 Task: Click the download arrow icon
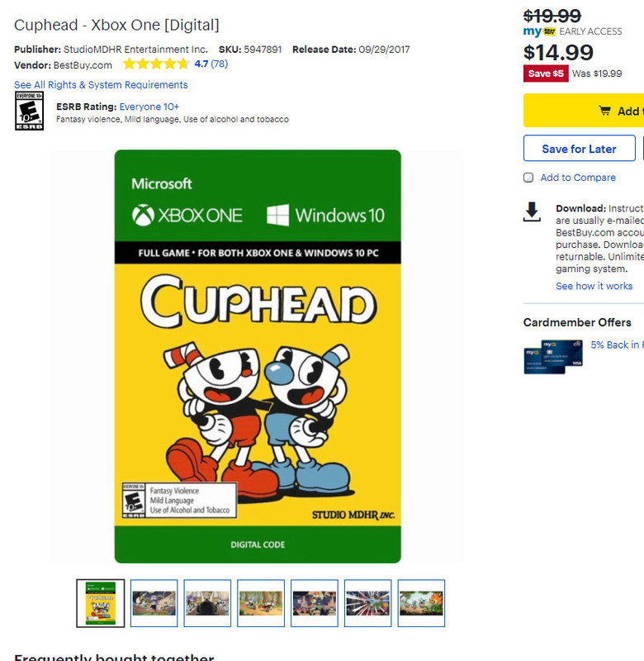click(x=532, y=212)
